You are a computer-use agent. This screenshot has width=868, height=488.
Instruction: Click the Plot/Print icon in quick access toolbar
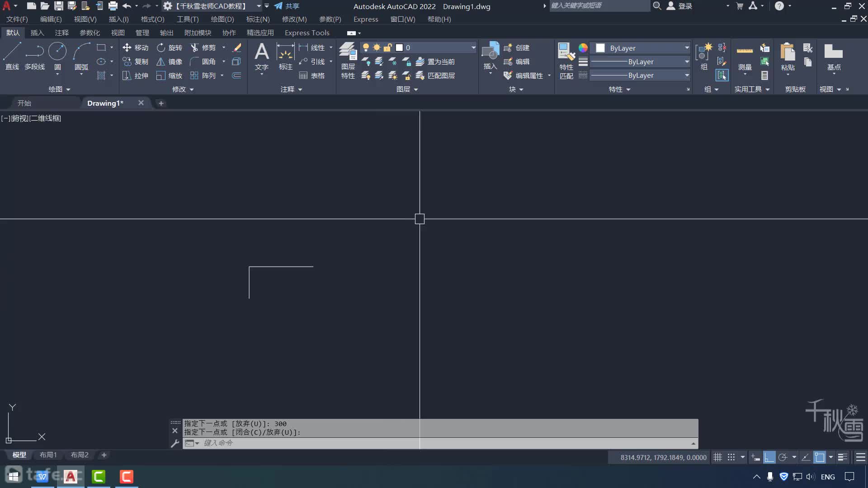pyautogui.click(x=113, y=6)
